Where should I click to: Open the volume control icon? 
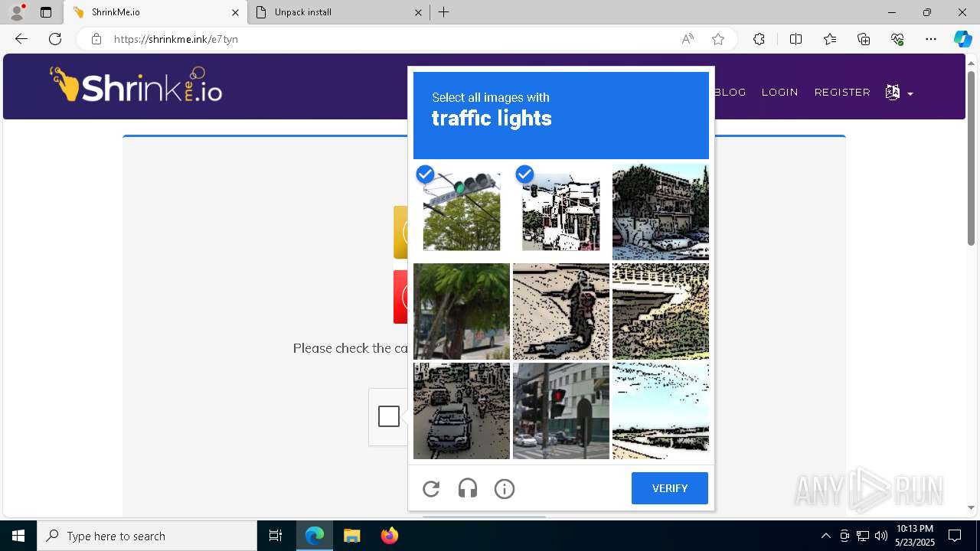pyautogui.click(x=881, y=536)
